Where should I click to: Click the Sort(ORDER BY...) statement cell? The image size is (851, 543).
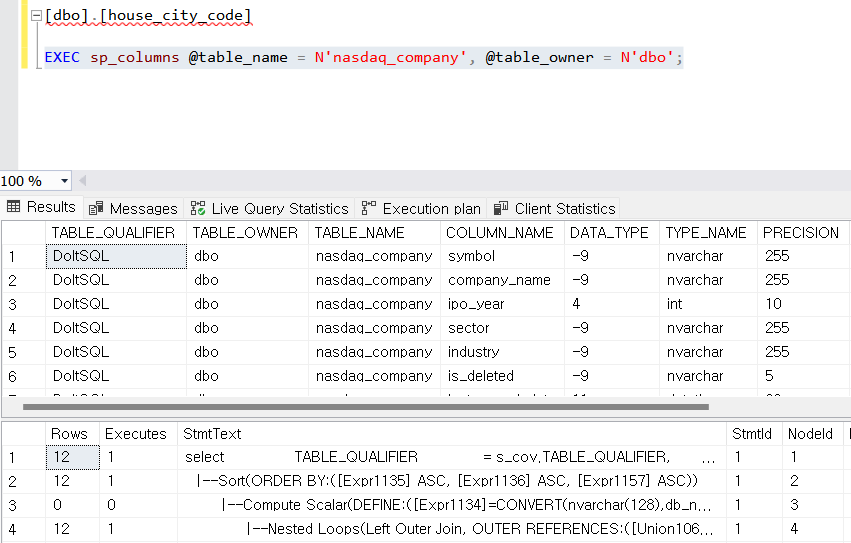[x=452, y=481]
